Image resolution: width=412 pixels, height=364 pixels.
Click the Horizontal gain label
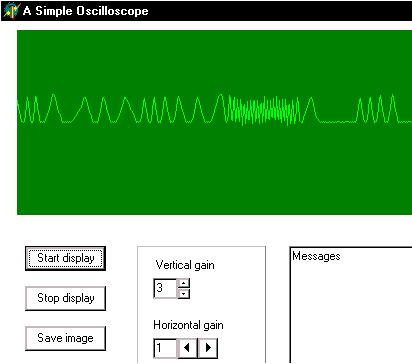click(188, 325)
